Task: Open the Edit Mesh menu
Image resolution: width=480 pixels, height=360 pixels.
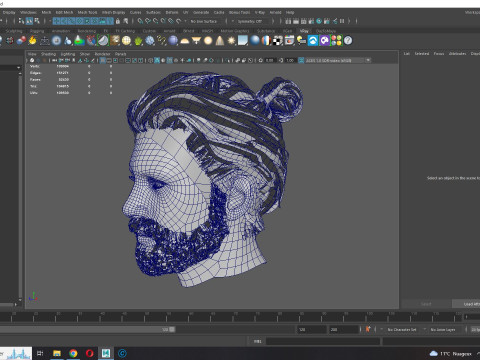Action: point(64,12)
